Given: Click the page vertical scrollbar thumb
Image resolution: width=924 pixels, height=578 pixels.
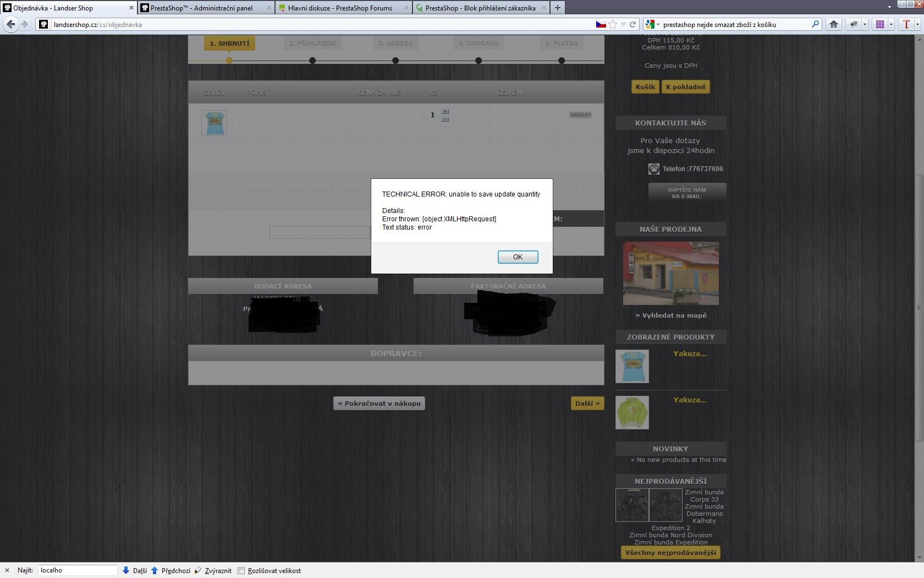Looking at the screenshot, I should (919, 307).
